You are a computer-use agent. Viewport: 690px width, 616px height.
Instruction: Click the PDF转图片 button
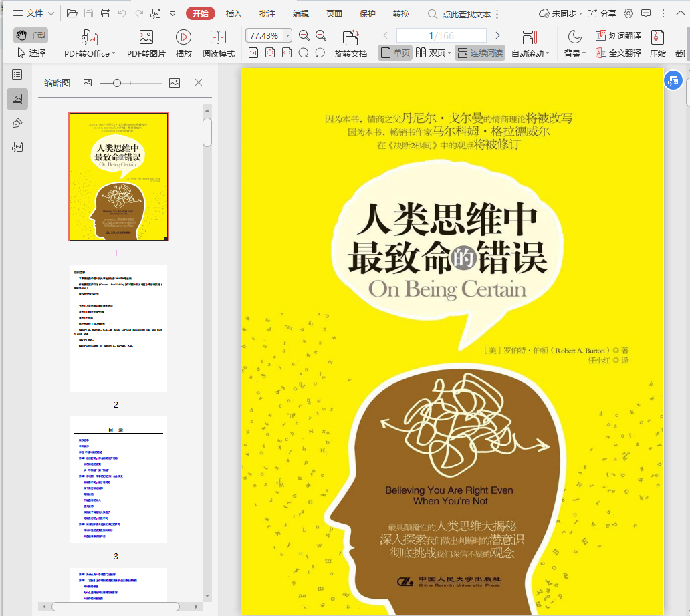coord(146,44)
